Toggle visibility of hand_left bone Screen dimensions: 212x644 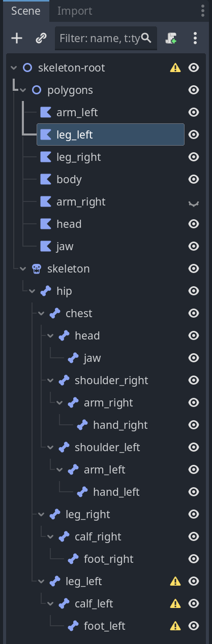(193, 492)
